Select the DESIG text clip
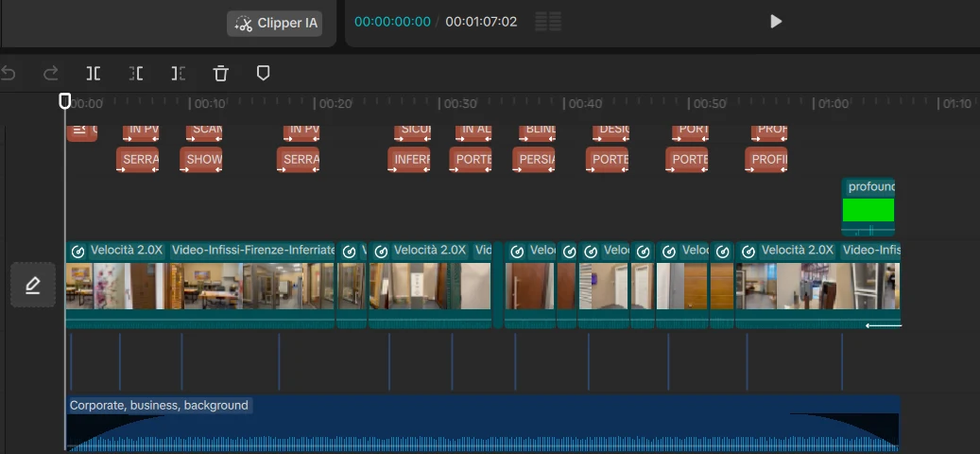 [610, 132]
